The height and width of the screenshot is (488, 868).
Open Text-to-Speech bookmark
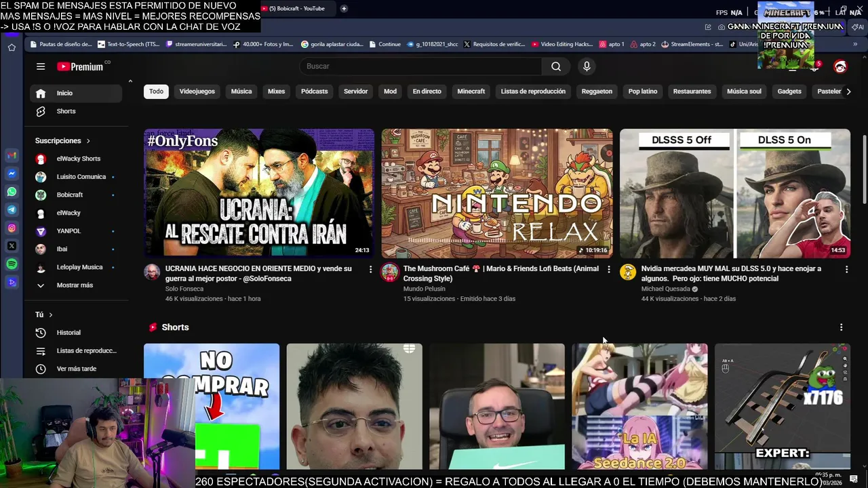129,44
